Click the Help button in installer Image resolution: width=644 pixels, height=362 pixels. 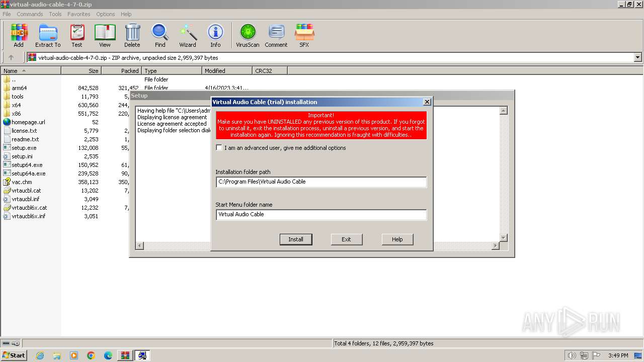pos(397,239)
